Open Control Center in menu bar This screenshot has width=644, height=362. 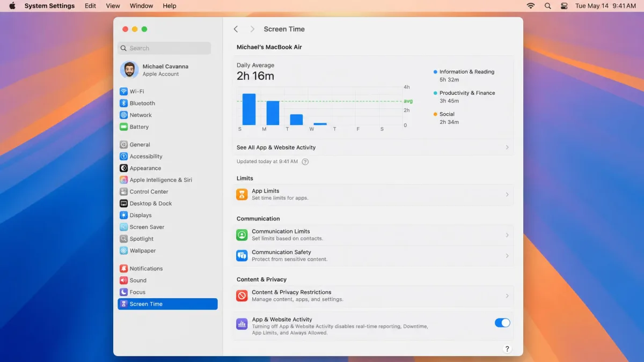tap(564, 6)
